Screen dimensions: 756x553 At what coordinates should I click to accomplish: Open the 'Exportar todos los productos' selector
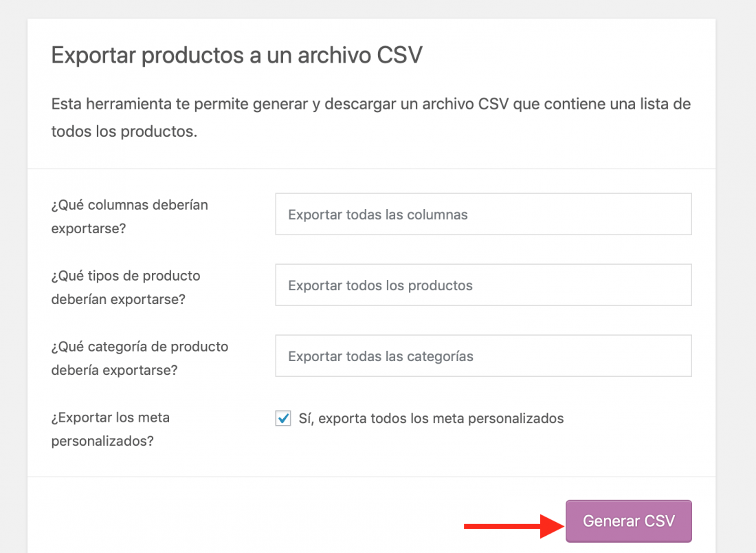coord(484,285)
